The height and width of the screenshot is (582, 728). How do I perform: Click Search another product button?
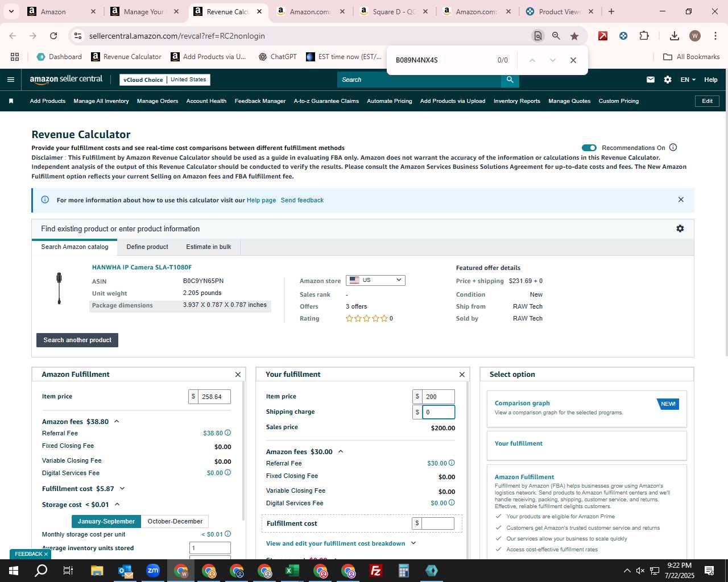(x=77, y=340)
